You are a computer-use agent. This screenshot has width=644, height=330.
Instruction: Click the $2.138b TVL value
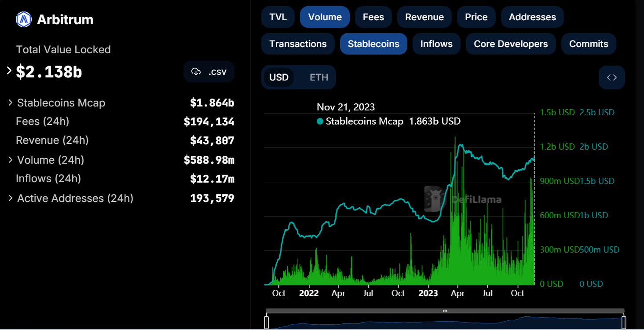(49, 72)
